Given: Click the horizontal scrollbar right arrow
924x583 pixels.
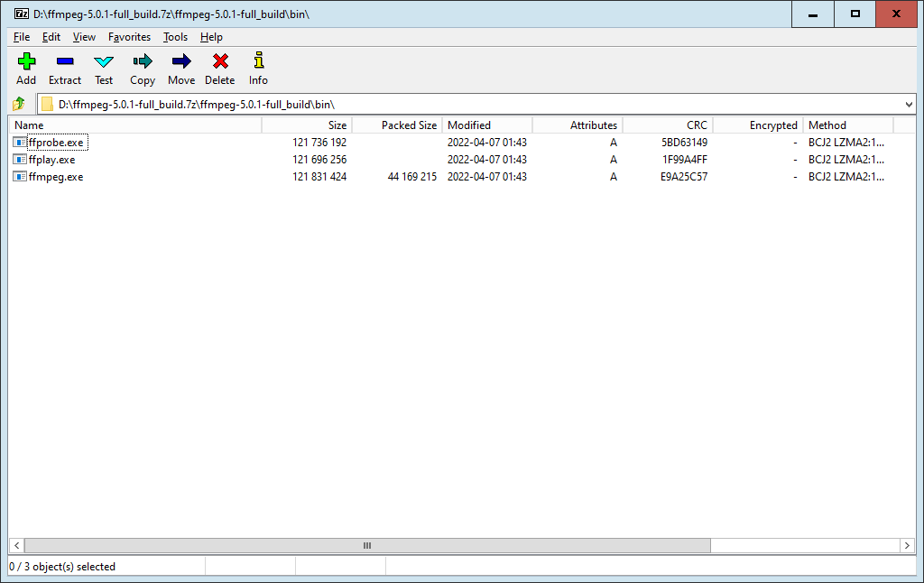Looking at the screenshot, I should (x=907, y=545).
